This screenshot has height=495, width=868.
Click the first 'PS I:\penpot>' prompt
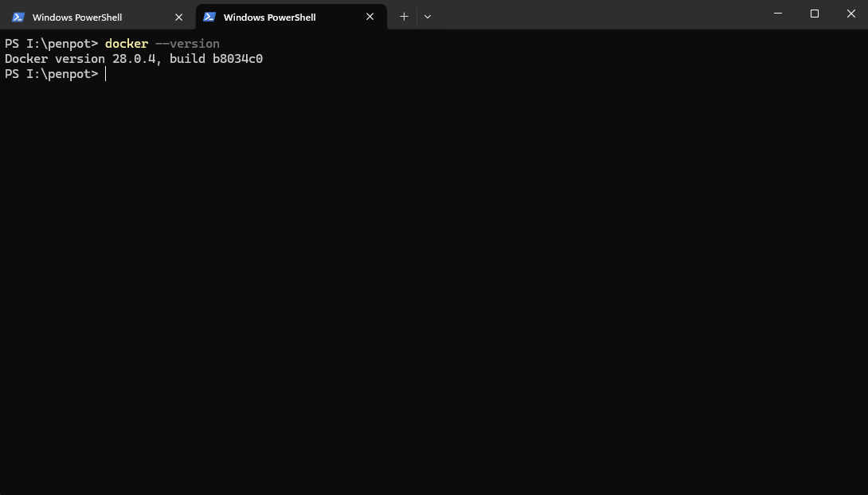pos(51,44)
